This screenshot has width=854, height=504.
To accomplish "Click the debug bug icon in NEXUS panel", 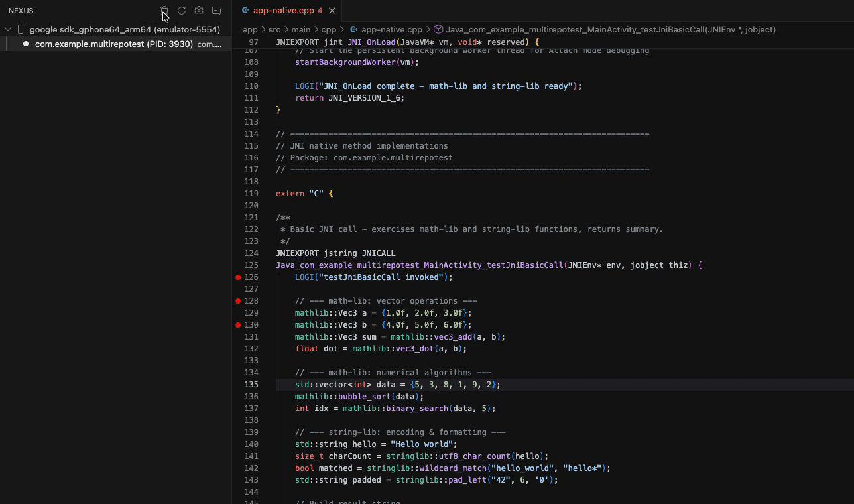I will [x=164, y=11].
